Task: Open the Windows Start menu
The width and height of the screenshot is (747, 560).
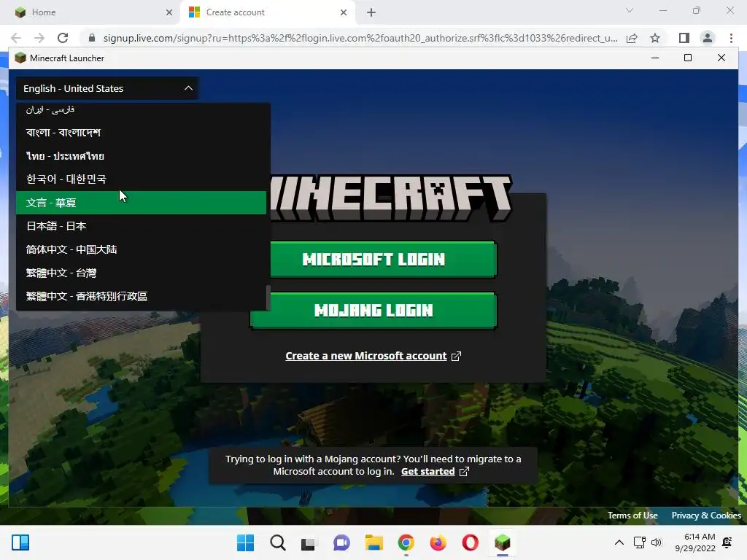Action: tap(245, 542)
